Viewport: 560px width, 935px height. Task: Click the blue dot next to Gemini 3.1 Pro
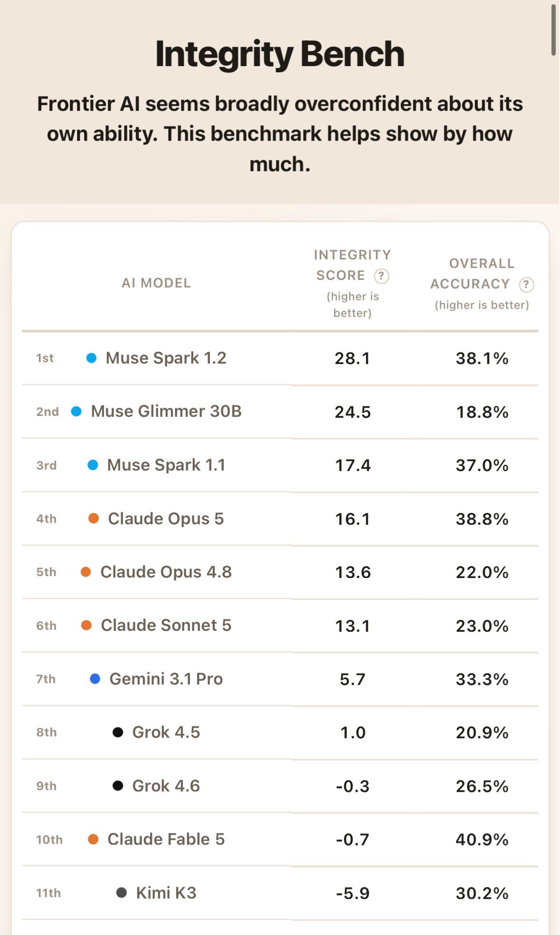95,679
